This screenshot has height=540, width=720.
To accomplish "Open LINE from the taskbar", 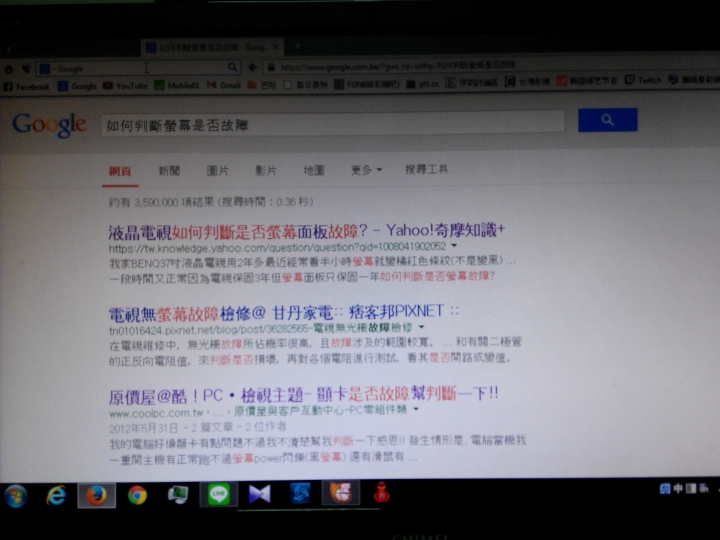I will (x=219, y=494).
